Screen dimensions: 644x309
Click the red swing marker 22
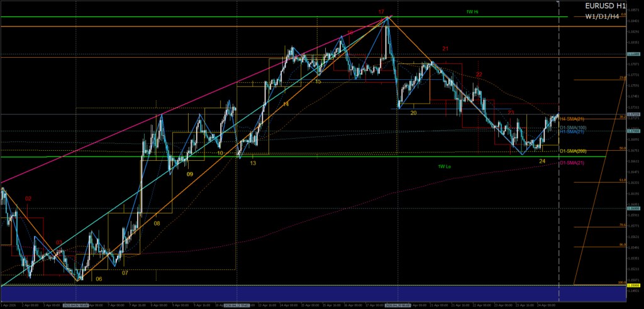[479, 74]
